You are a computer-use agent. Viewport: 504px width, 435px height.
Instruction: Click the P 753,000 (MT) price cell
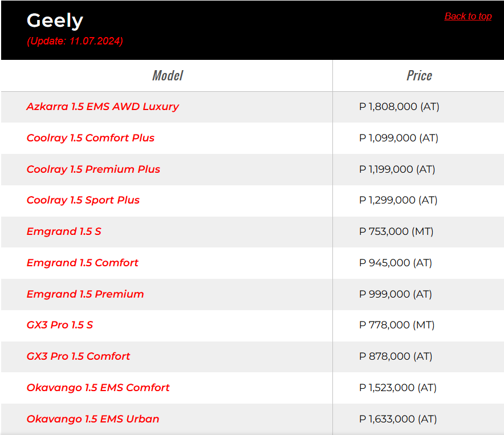click(396, 231)
